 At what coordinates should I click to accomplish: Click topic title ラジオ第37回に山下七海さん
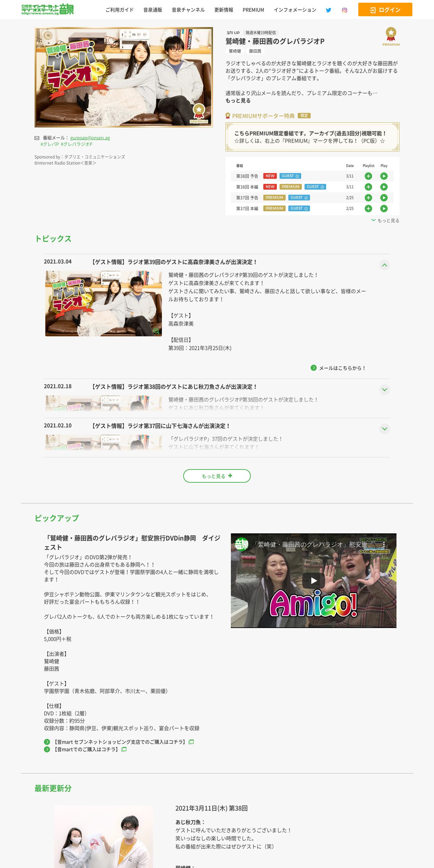[x=160, y=426]
